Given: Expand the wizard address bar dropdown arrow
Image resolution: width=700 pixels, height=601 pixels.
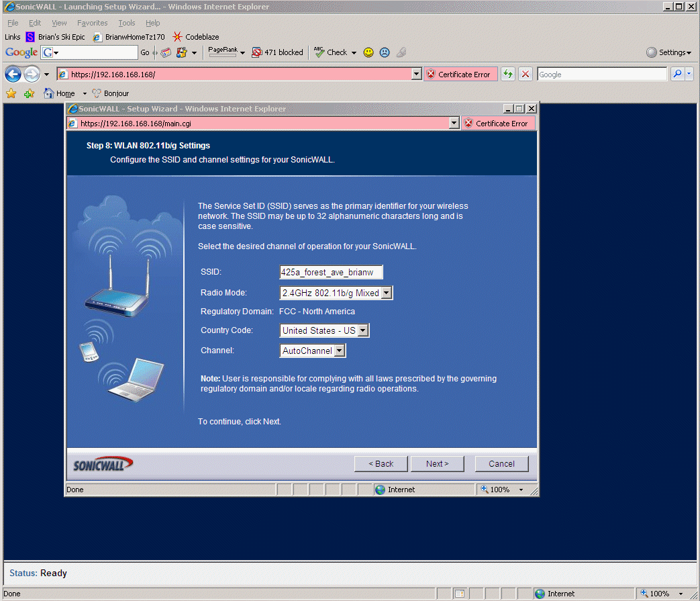Looking at the screenshot, I should click(x=454, y=124).
